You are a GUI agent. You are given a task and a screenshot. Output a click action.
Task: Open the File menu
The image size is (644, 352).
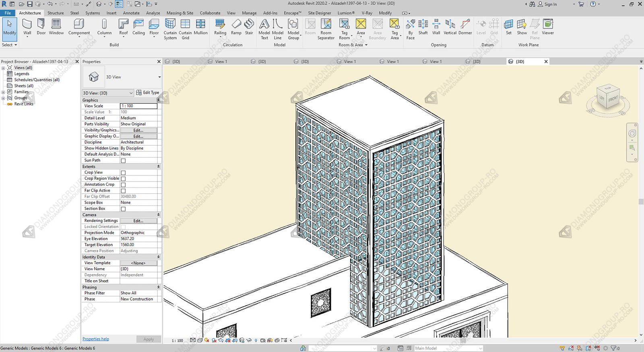coord(8,13)
